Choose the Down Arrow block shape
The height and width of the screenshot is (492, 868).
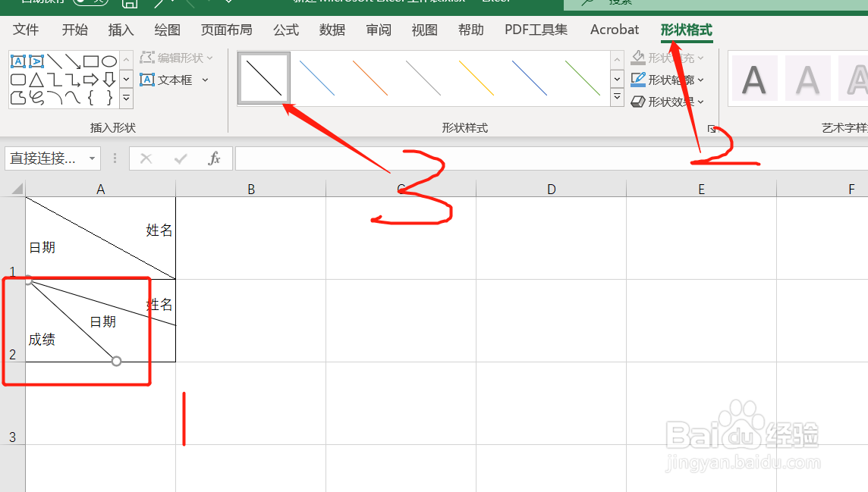[x=109, y=80]
